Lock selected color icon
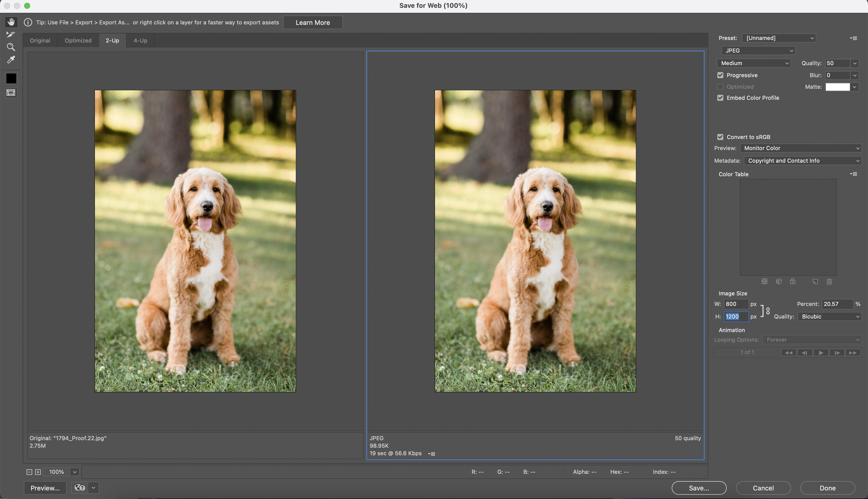The height and width of the screenshot is (499, 868). 793,281
